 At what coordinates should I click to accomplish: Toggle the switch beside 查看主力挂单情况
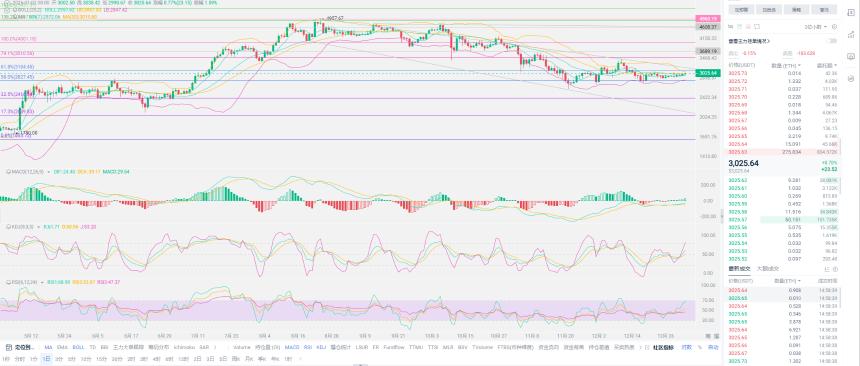tap(831, 41)
